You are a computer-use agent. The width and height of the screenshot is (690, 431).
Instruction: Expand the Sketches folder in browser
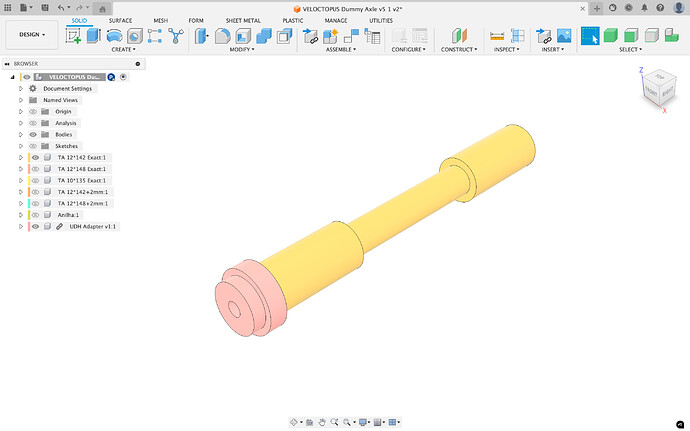pos(21,146)
